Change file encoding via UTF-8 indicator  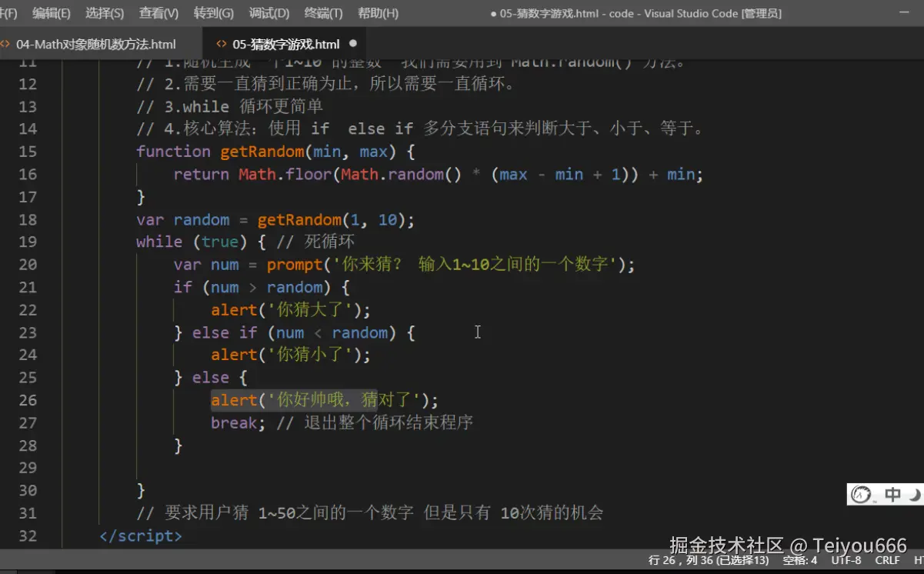[846, 560]
